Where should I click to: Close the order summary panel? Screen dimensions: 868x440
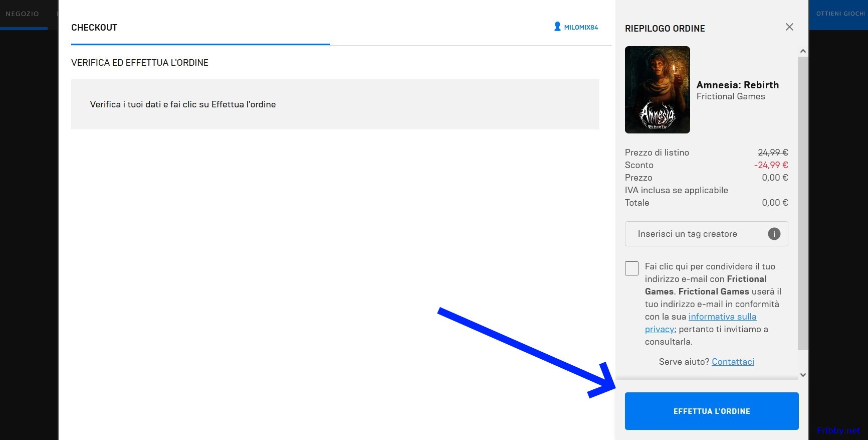[x=789, y=27]
